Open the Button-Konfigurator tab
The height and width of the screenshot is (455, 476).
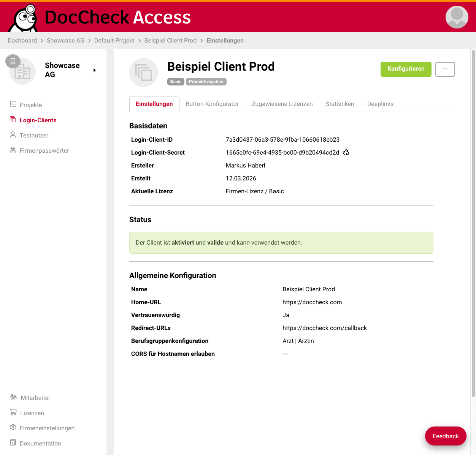pos(212,104)
